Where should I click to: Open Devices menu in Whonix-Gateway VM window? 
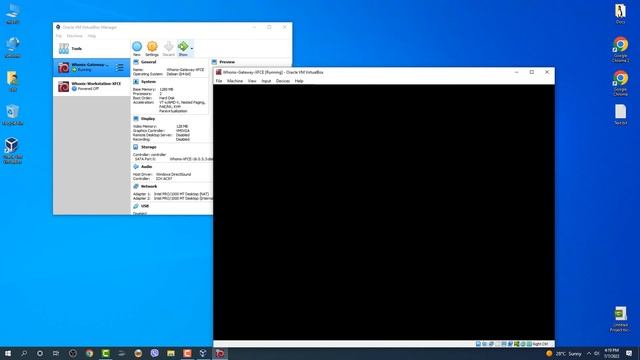pos(282,81)
